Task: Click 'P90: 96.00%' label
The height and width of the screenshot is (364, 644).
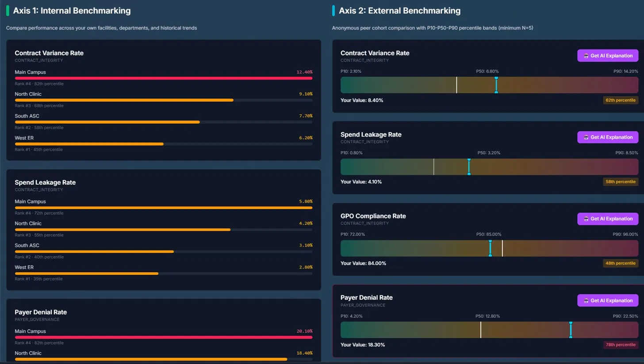Action: tap(625, 235)
